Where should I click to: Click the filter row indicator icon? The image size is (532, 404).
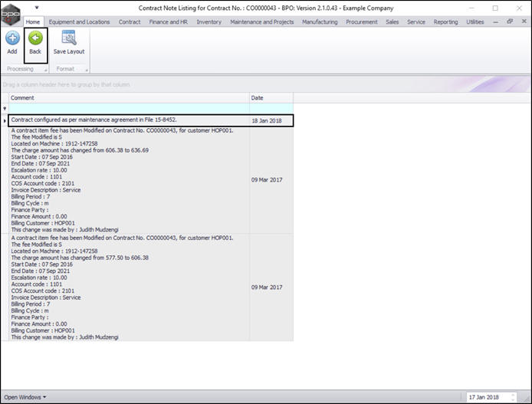click(5, 109)
